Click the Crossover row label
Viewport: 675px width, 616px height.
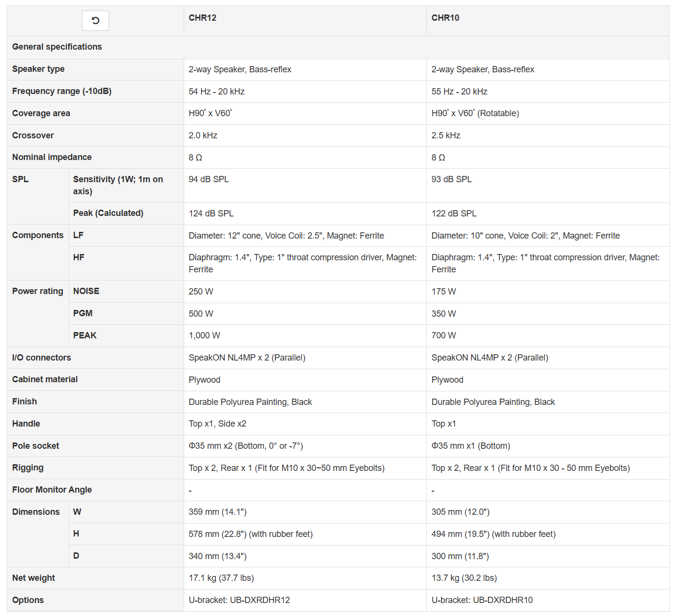33,135
